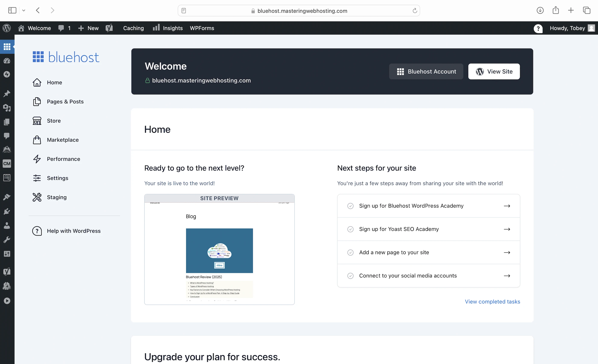Image resolution: width=598 pixels, height=364 pixels.
Task: Open arrow for Bluehost WordPress Academy task
Action: point(507,206)
